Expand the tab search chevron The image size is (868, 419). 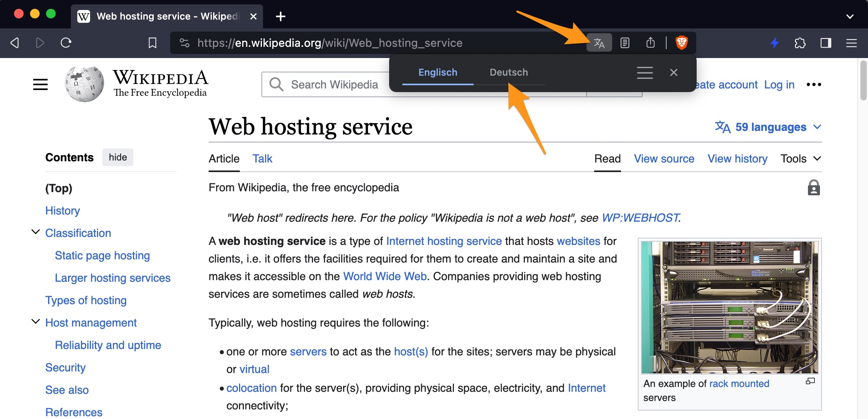click(850, 16)
